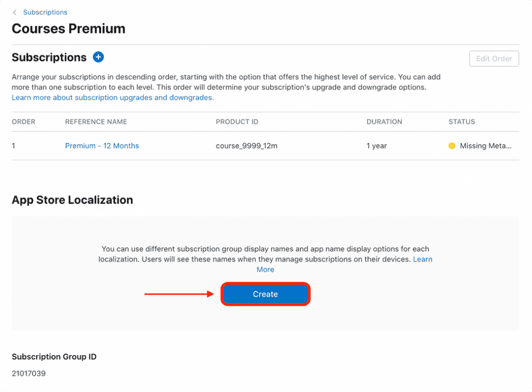
Task: Click the back chevron beside Subscriptions
Action: click(x=14, y=12)
